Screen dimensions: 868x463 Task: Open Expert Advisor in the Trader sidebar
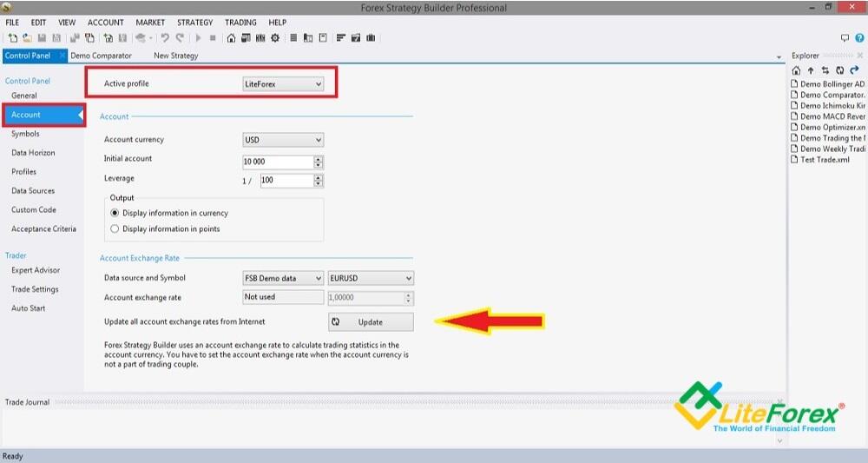pyautogui.click(x=36, y=270)
